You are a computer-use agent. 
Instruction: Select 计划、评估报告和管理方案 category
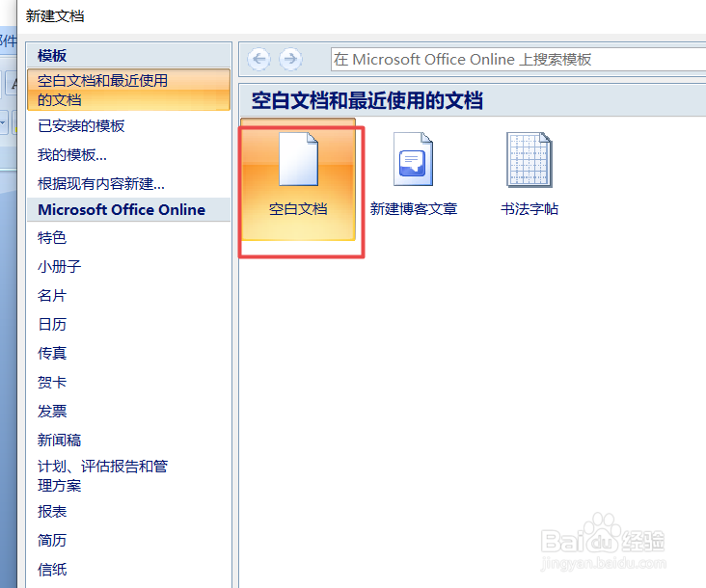pyautogui.click(x=102, y=476)
